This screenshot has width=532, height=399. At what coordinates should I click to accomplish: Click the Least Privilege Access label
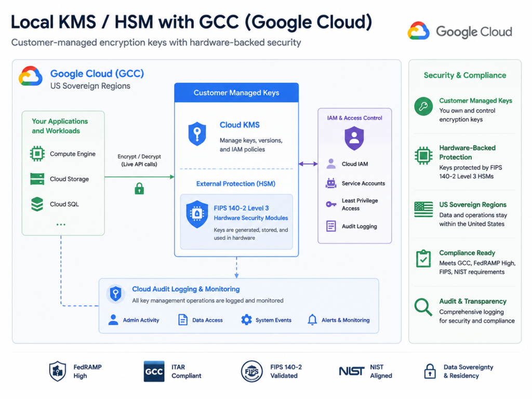pos(360,204)
